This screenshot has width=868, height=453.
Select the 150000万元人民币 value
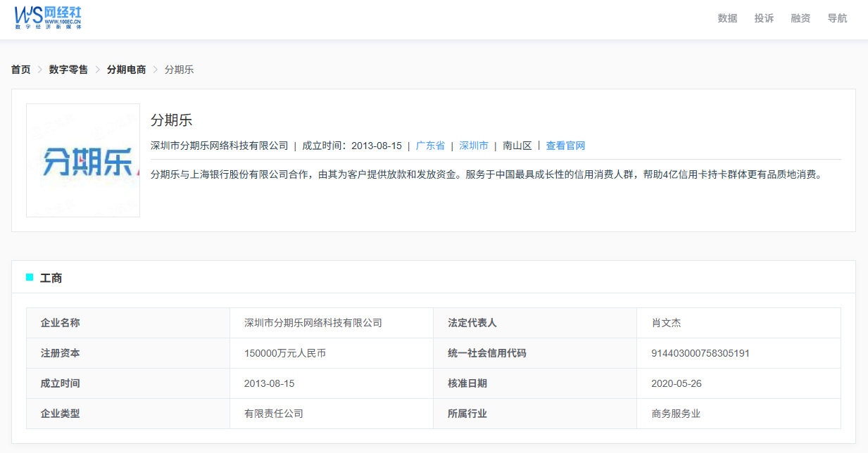[x=285, y=353]
